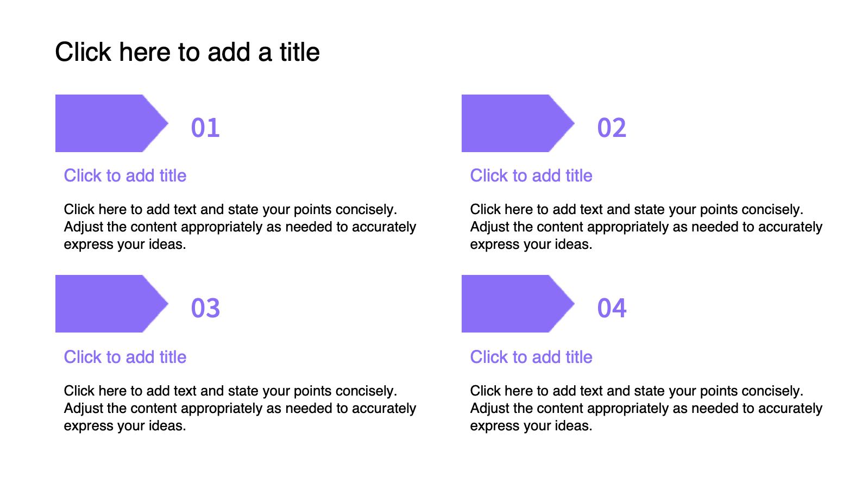
Task: Click the number 03 label
Action: click(205, 309)
